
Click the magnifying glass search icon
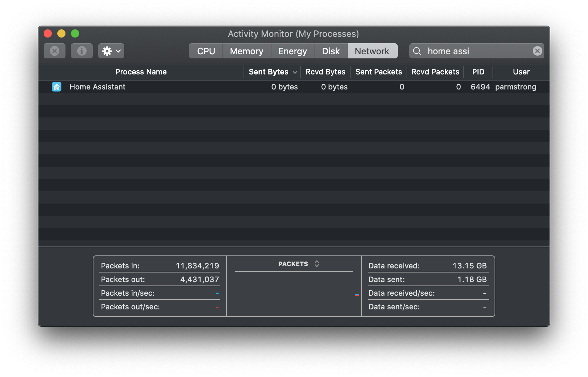click(417, 51)
